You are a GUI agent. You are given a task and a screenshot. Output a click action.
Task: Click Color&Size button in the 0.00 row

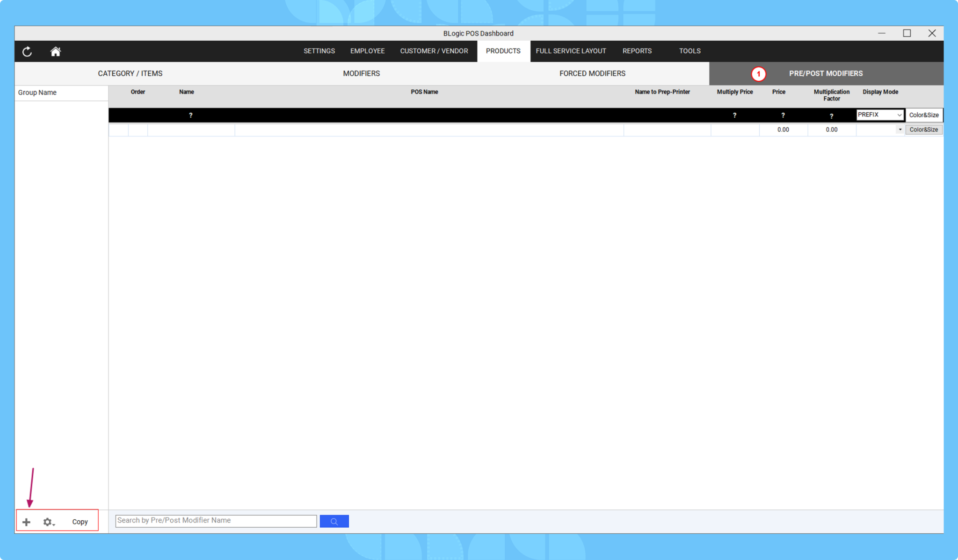[x=924, y=129]
